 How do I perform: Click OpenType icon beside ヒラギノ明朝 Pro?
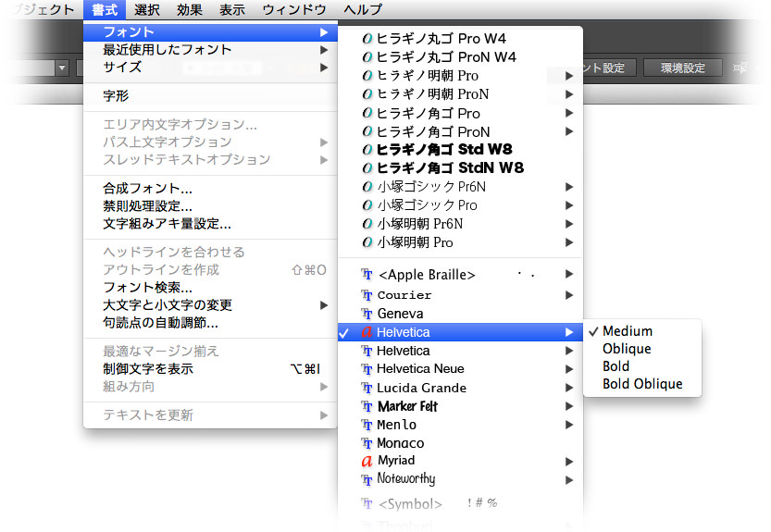[367, 76]
